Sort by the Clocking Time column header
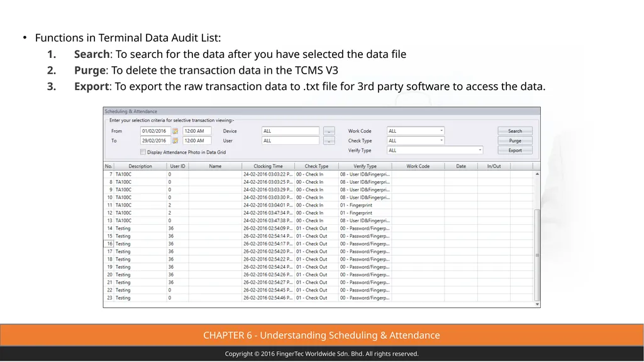Viewport: 644px width, 362px height. point(268,166)
